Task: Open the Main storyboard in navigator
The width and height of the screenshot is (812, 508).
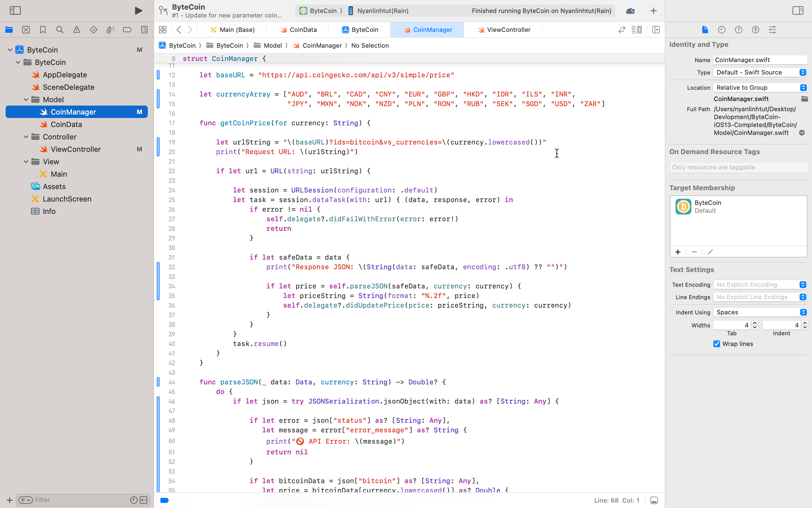Action: tap(59, 174)
